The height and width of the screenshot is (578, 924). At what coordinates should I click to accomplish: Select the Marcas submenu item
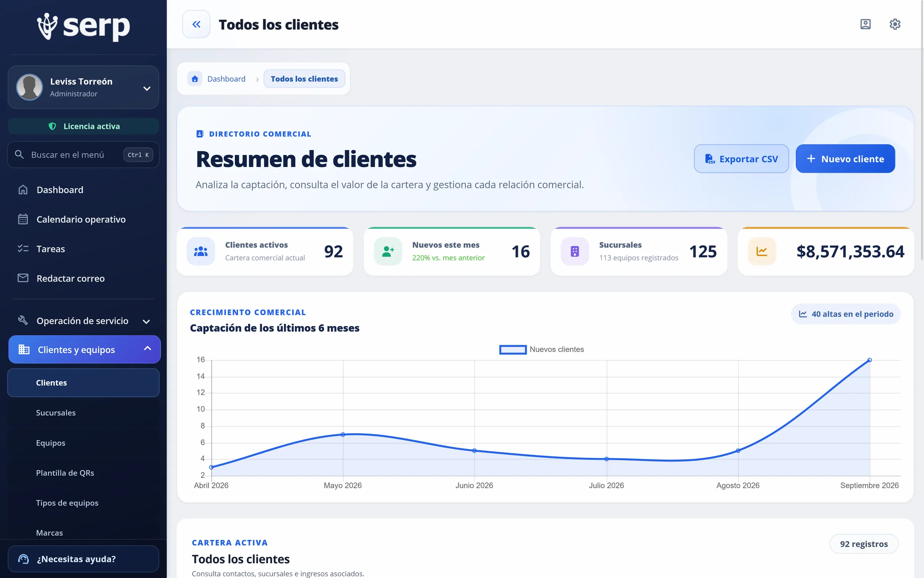point(84,533)
